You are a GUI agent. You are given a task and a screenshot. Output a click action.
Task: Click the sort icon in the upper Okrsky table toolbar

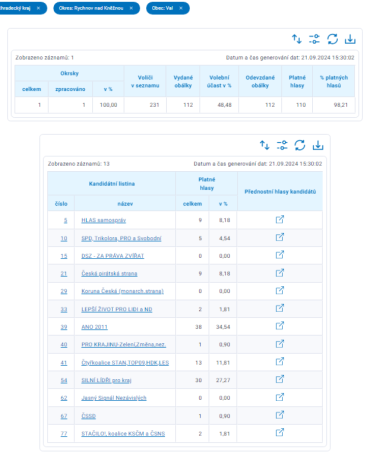click(x=297, y=39)
